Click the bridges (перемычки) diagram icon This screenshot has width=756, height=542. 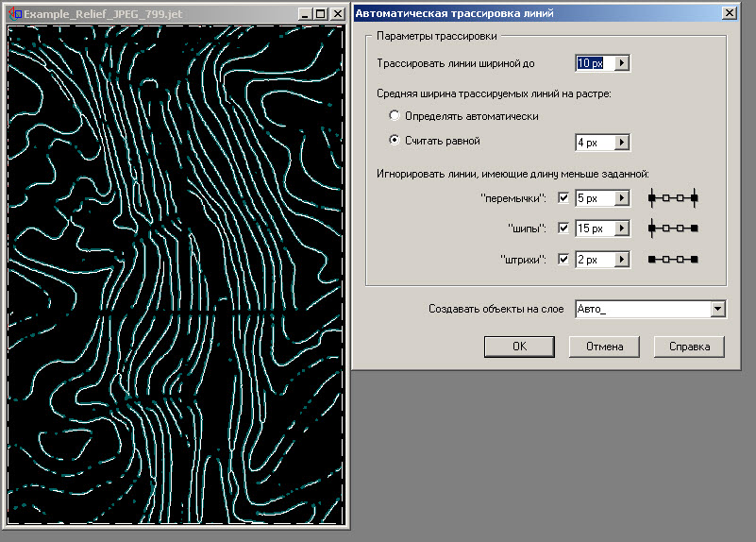tap(673, 197)
